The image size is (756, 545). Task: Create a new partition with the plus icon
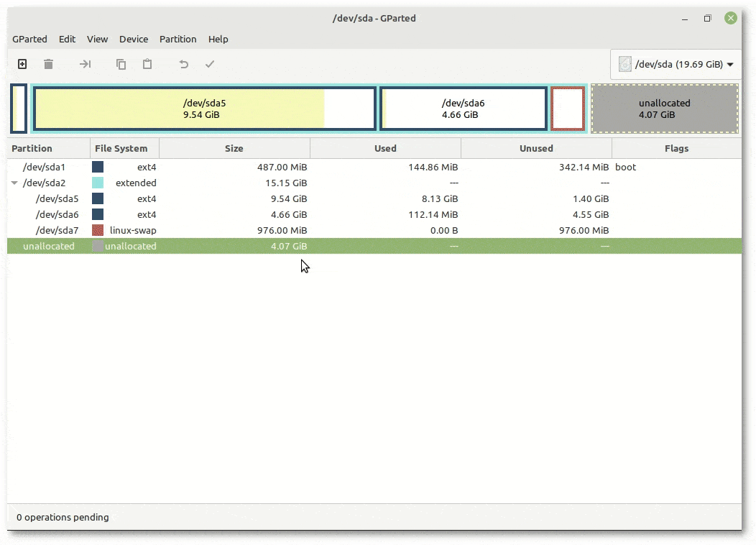pyautogui.click(x=22, y=64)
